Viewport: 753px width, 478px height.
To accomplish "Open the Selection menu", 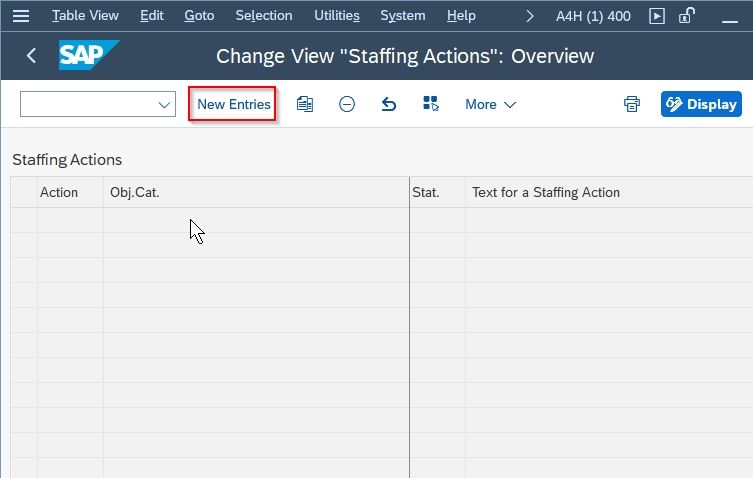I will 264,16.
